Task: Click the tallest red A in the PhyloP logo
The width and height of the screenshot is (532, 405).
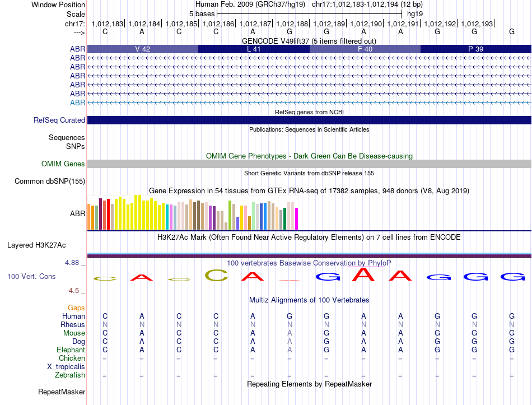Action: (x=363, y=274)
